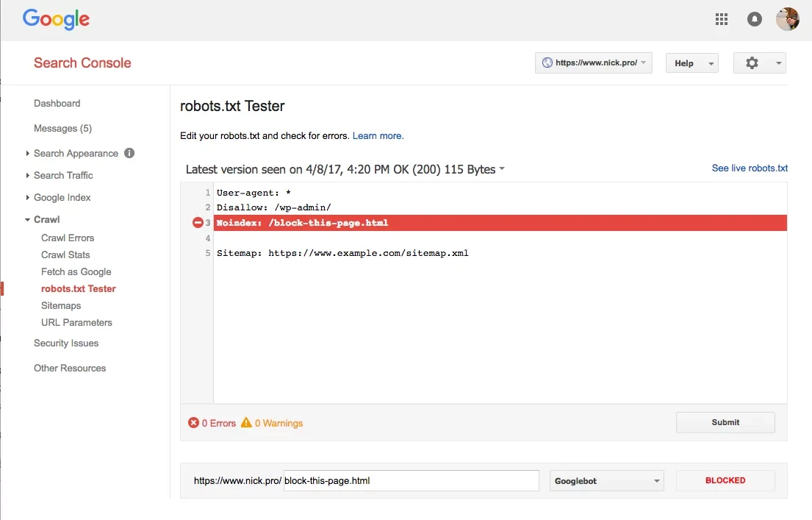Click the Google logo
Image resolution: width=812 pixels, height=520 pixels.
(x=56, y=19)
